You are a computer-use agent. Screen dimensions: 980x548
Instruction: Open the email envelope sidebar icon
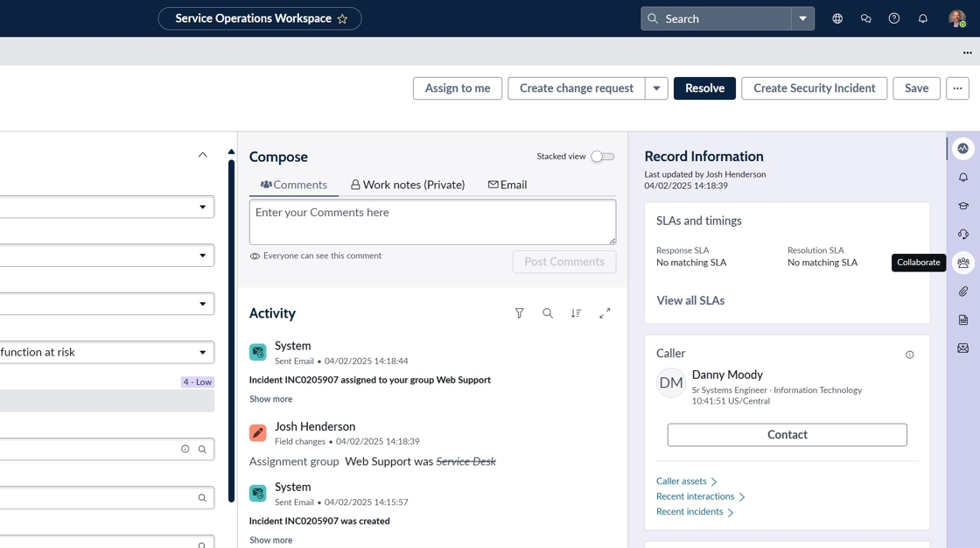pos(963,348)
